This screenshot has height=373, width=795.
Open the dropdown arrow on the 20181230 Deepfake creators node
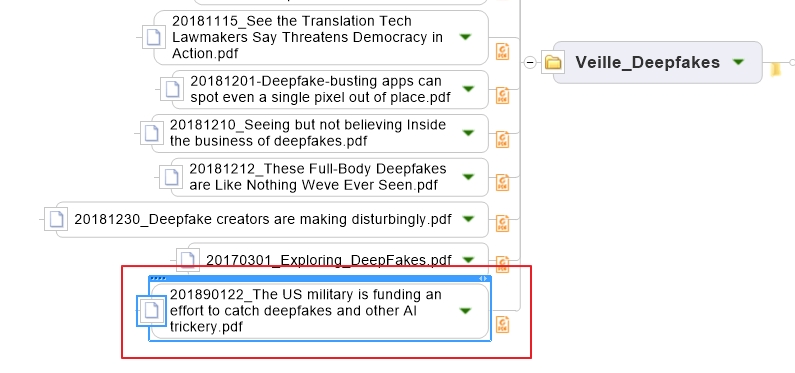468,219
